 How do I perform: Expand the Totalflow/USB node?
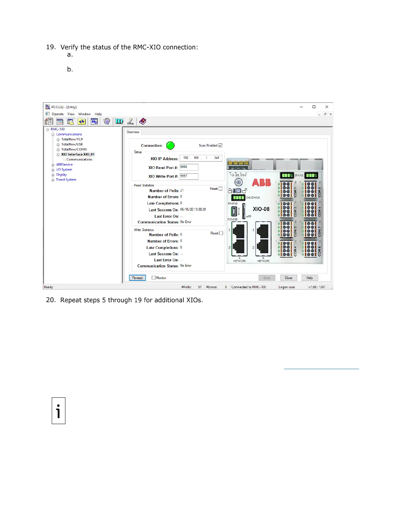click(58, 144)
